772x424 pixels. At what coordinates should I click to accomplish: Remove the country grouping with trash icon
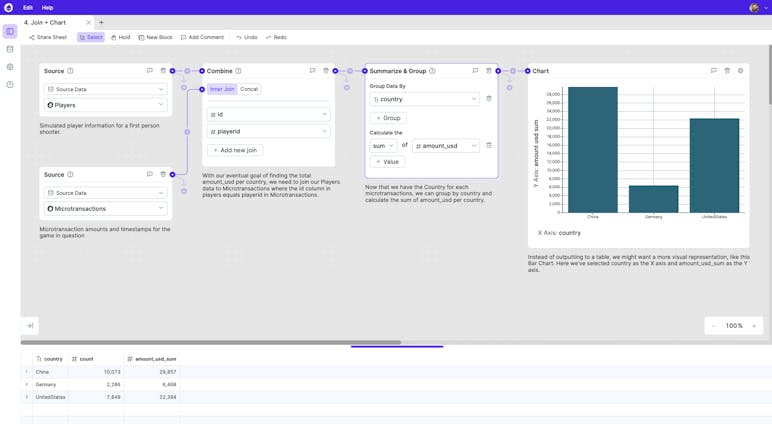click(x=489, y=99)
